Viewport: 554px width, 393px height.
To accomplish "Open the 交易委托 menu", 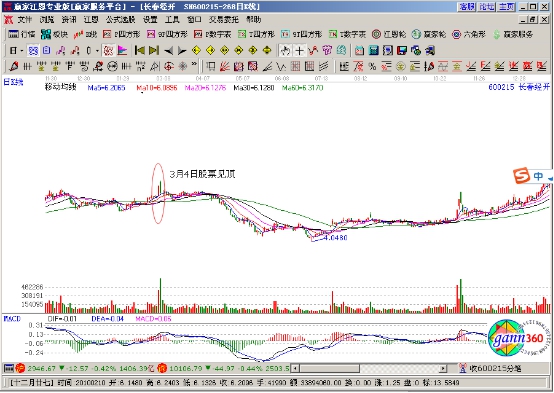I will (224, 19).
